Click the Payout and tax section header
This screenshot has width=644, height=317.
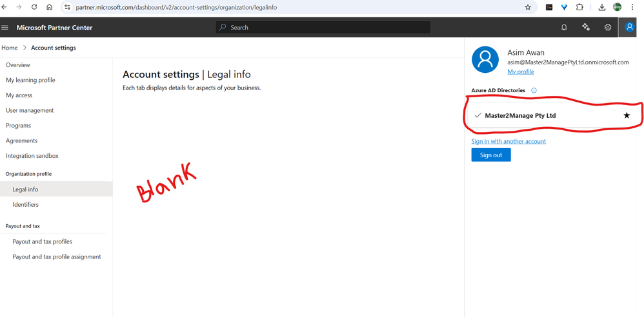coord(23,226)
